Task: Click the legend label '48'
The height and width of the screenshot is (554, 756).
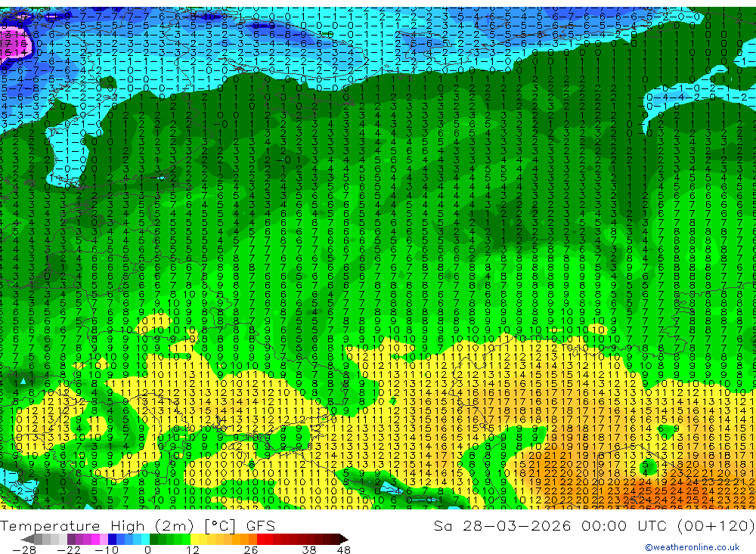Action: 344,550
